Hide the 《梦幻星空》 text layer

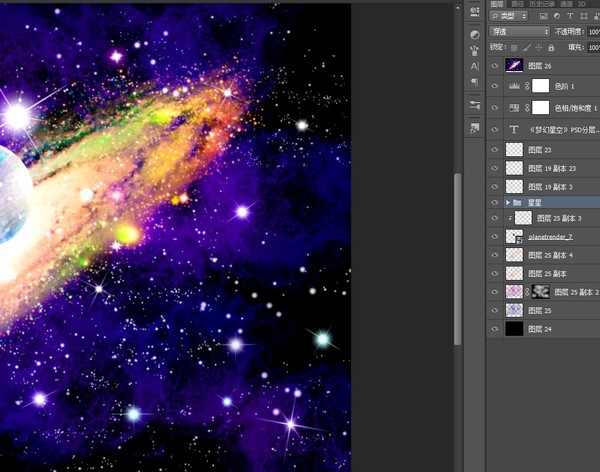pos(495,129)
